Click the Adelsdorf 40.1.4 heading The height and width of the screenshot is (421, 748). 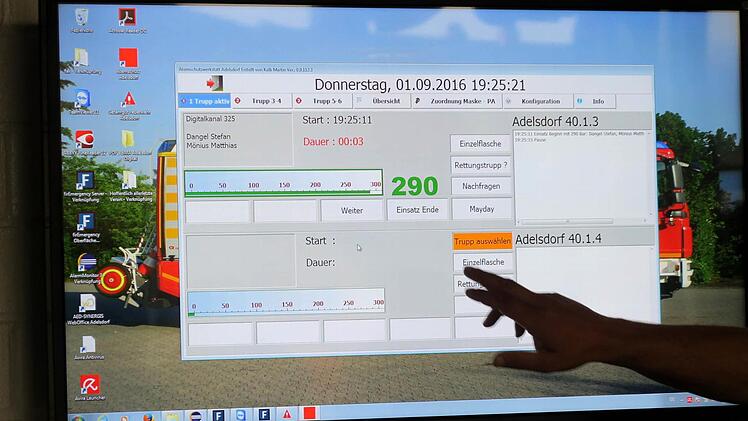tap(558, 239)
